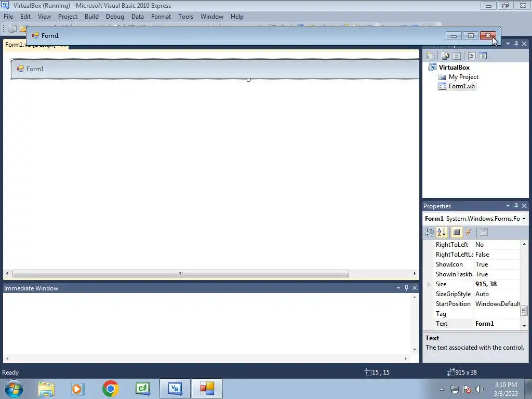This screenshot has width=532, height=399.
Task: Open the Project menu
Action: tap(68, 16)
